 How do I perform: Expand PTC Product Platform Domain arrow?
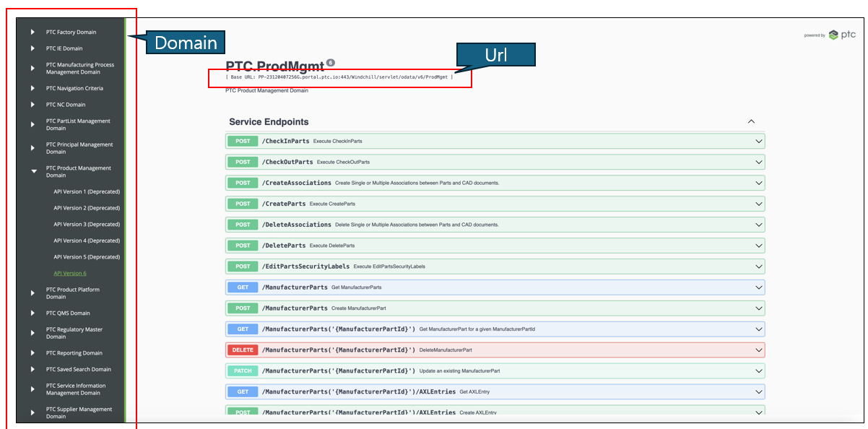pyautogui.click(x=32, y=293)
